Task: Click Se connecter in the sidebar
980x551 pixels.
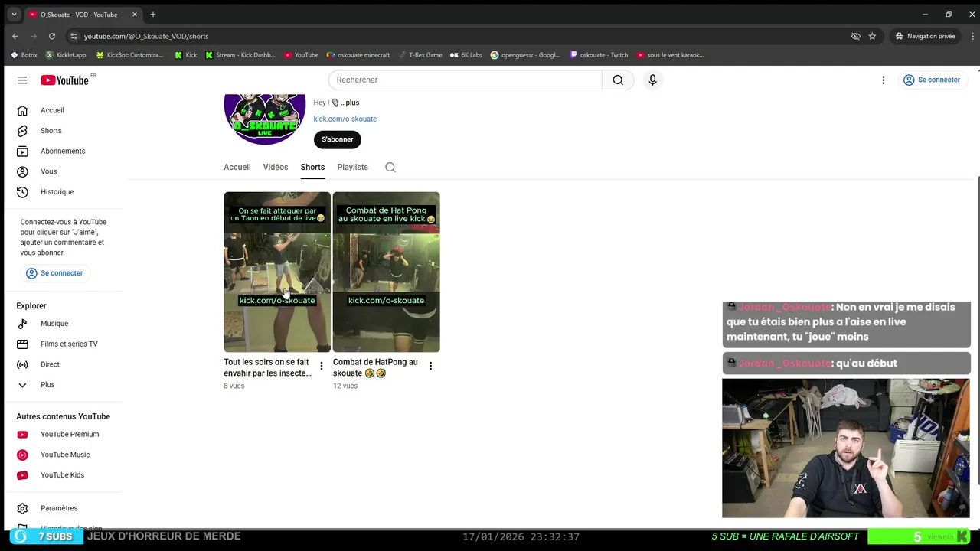Action: click(x=54, y=273)
